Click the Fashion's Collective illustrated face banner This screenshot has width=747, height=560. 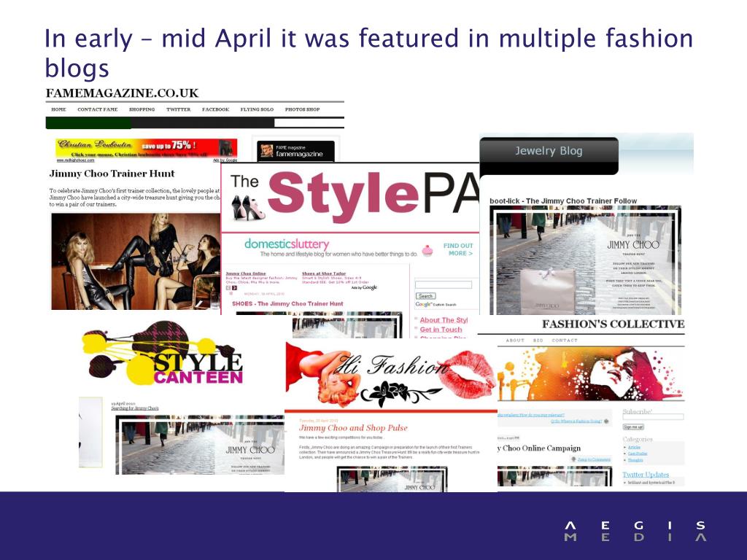591,374
